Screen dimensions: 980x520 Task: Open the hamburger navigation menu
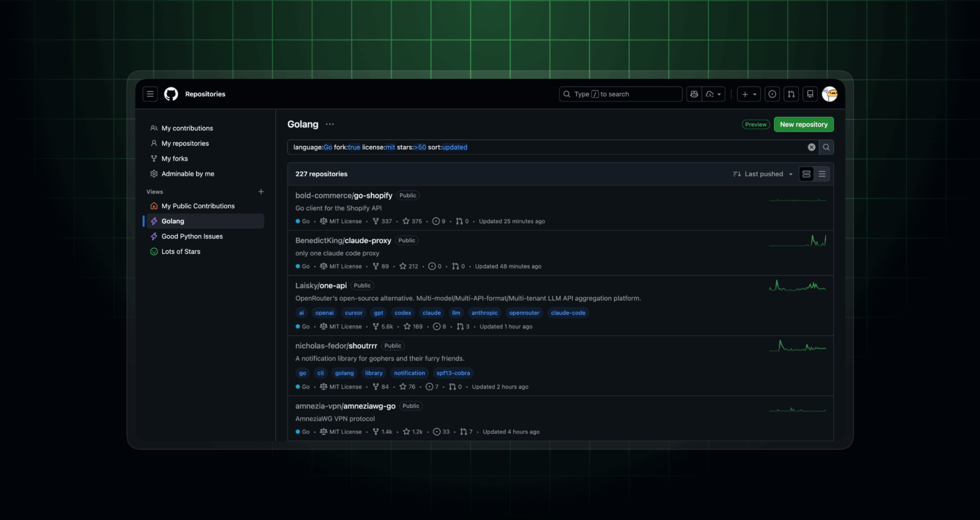coord(150,94)
